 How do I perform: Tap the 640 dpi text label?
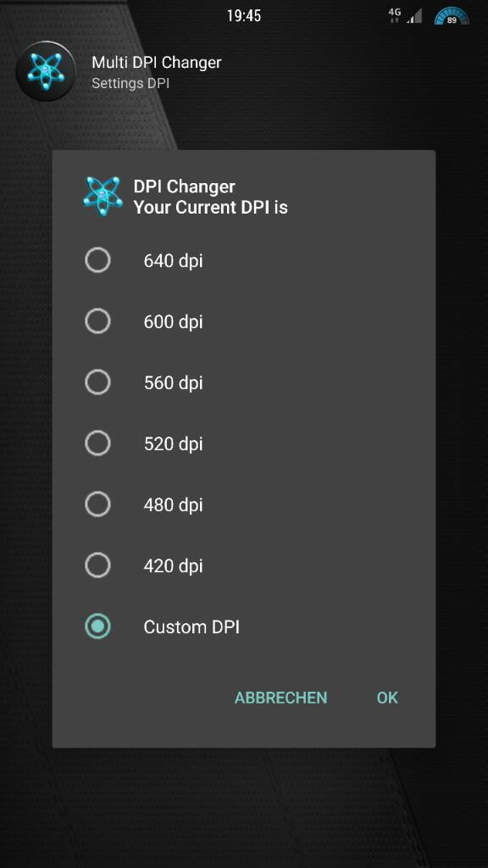pyautogui.click(x=173, y=261)
